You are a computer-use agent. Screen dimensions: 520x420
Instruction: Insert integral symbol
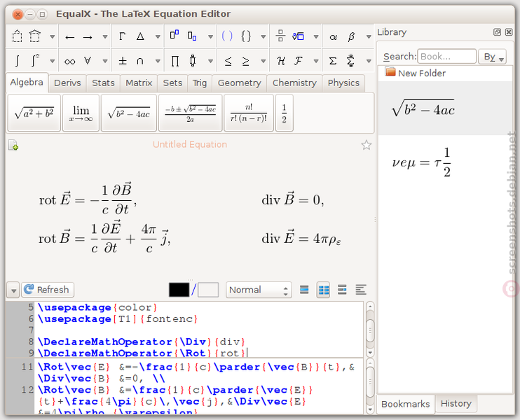(x=17, y=61)
